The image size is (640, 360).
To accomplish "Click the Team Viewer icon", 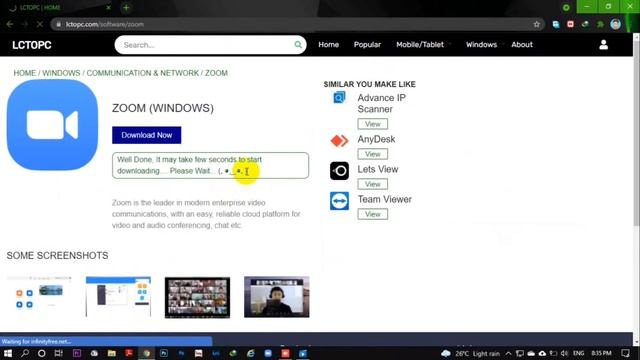I will pyautogui.click(x=339, y=201).
